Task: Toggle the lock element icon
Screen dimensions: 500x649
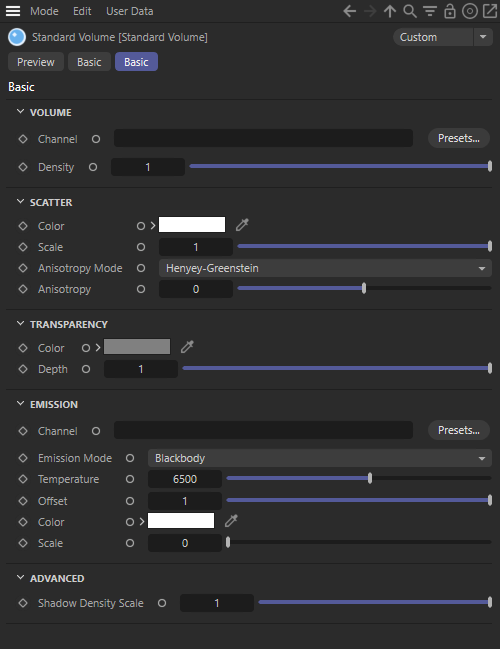Action: click(x=450, y=11)
